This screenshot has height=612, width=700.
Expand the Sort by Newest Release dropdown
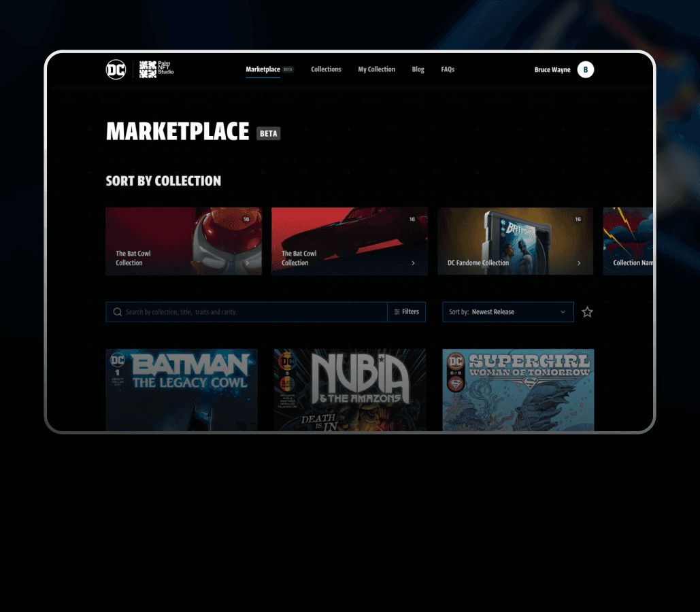click(508, 311)
